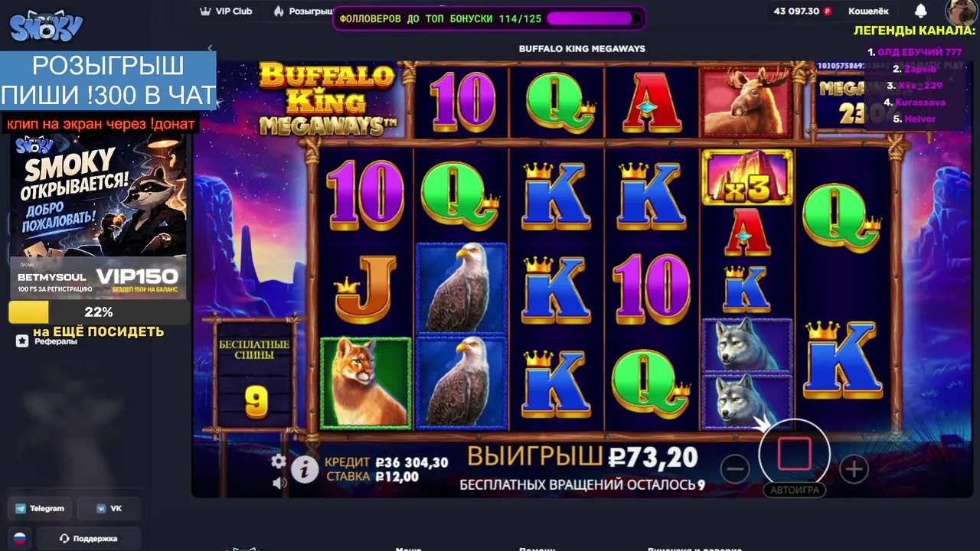Viewport: 980px width, 551px height.
Task: Open the Рефералы star item
Action: pyautogui.click(x=47, y=341)
